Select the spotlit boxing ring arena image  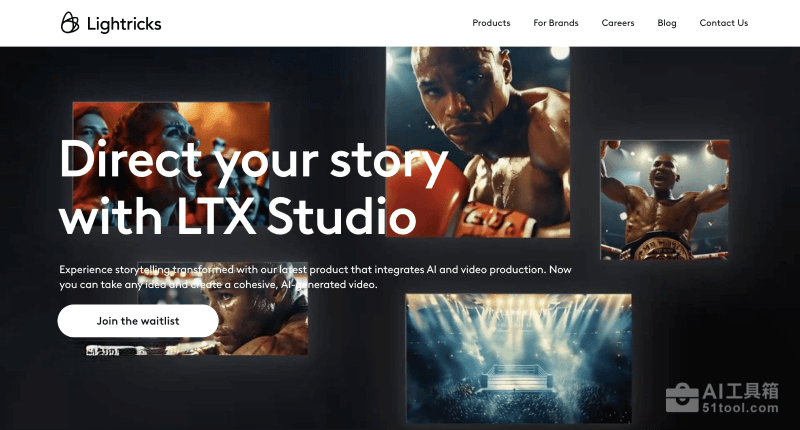[x=518, y=358]
